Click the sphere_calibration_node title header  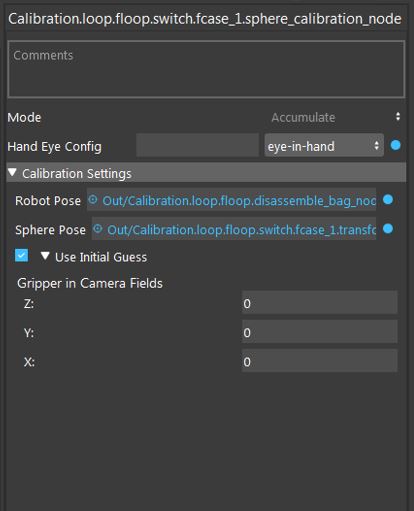tap(205, 19)
